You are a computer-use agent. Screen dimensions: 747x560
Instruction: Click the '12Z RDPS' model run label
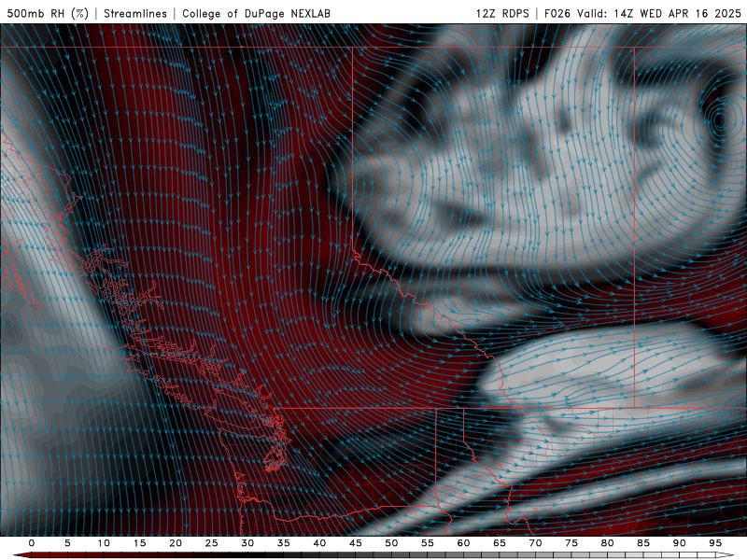[x=502, y=13]
